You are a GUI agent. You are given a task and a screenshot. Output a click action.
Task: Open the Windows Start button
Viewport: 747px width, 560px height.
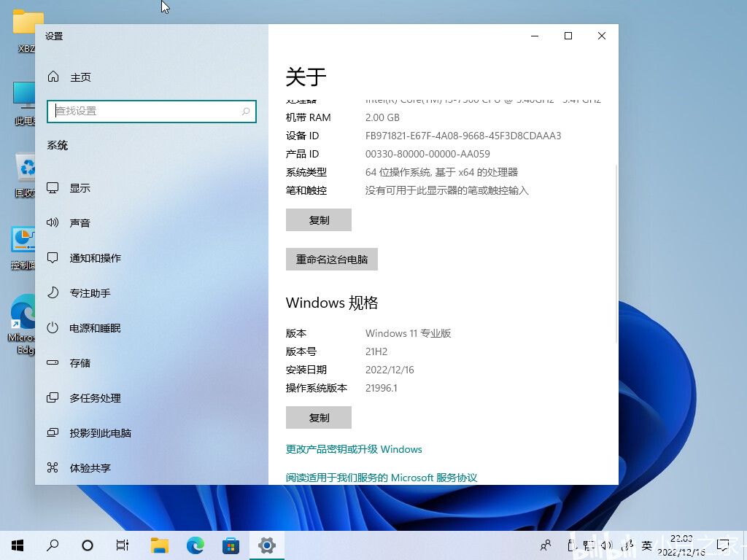click(x=18, y=545)
